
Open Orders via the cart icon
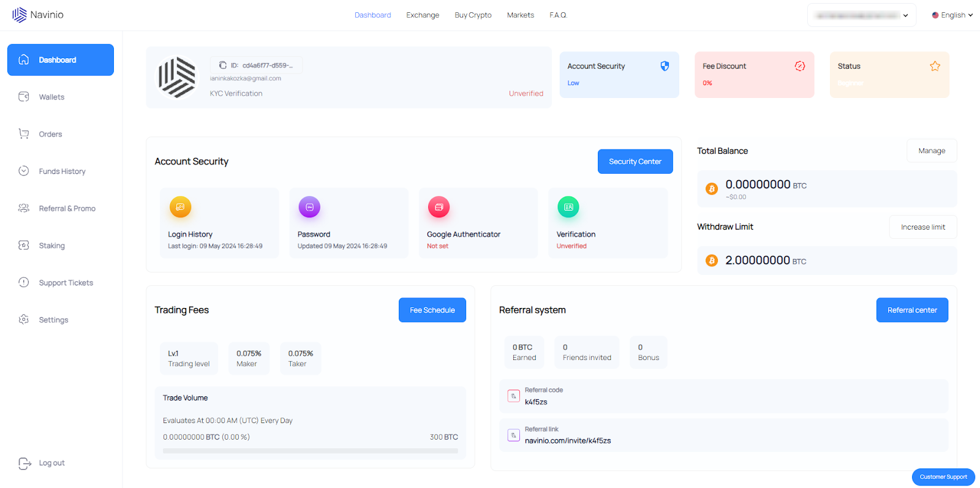24,133
